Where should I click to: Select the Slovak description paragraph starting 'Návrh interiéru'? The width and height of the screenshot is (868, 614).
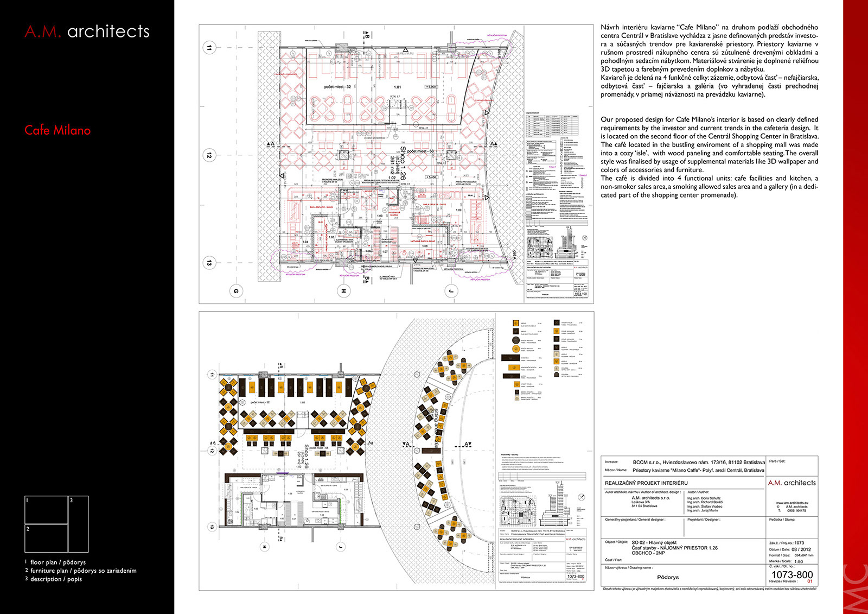tap(709, 61)
